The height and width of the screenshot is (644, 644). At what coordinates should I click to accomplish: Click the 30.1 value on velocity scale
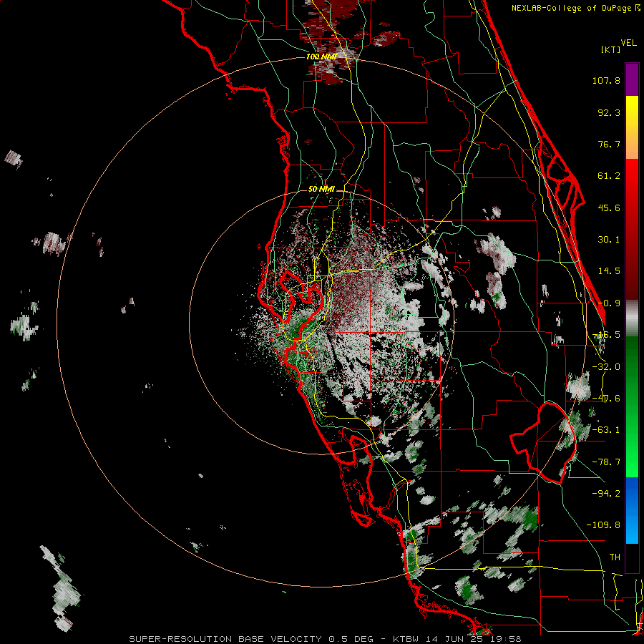[x=609, y=240]
